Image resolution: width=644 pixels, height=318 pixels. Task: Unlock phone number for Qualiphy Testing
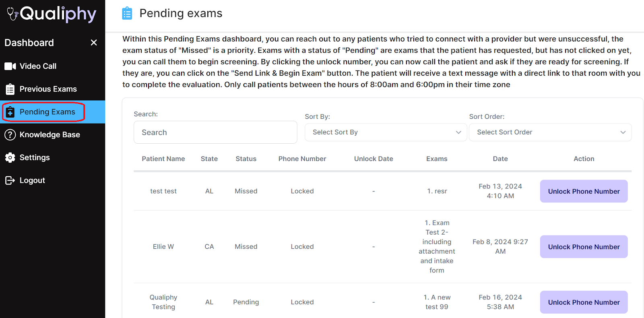[584, 302]
